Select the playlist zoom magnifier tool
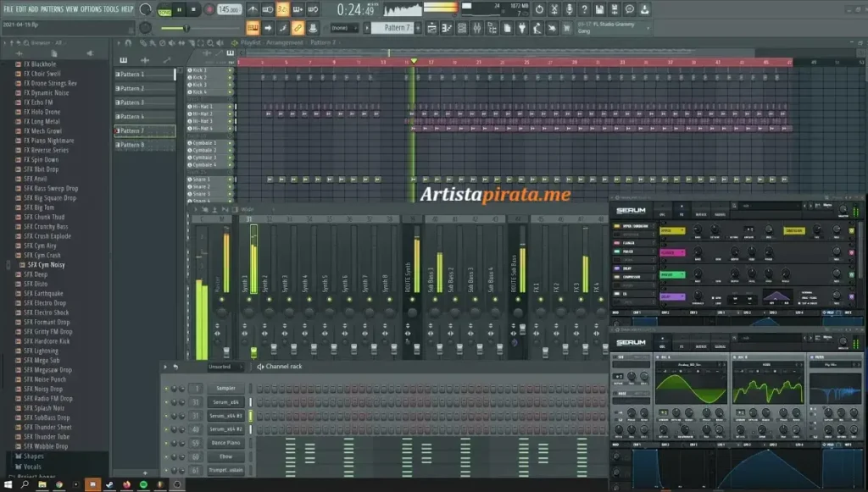Screen dimensions: 868x492 [x=210, y=42]
